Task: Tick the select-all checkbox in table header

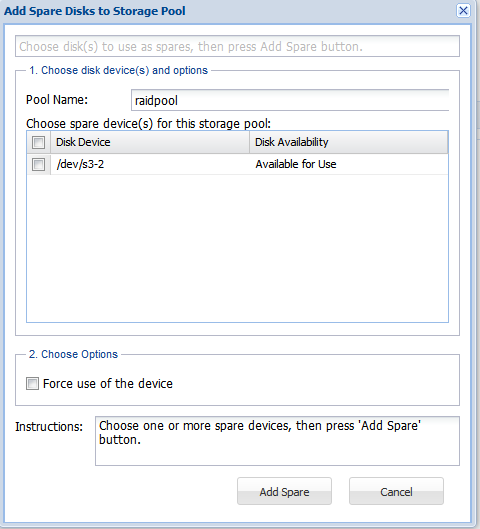Action: (38, 142)
